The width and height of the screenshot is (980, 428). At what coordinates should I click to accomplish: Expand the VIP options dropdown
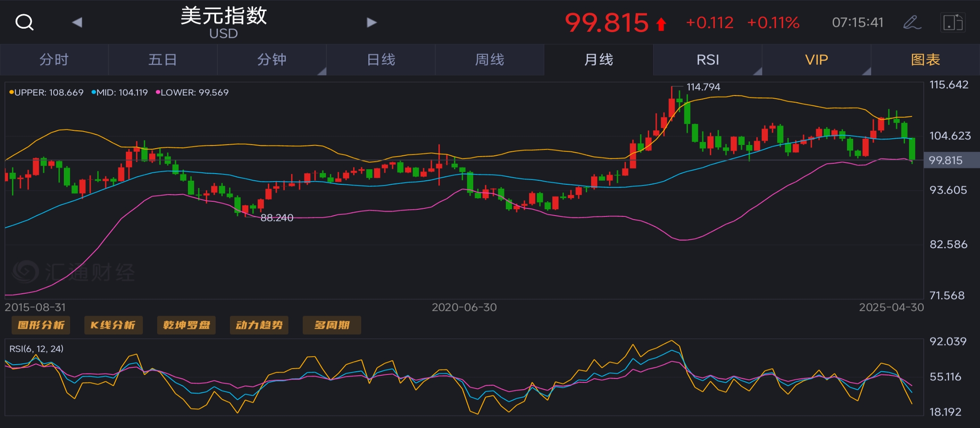coord(817,60)
